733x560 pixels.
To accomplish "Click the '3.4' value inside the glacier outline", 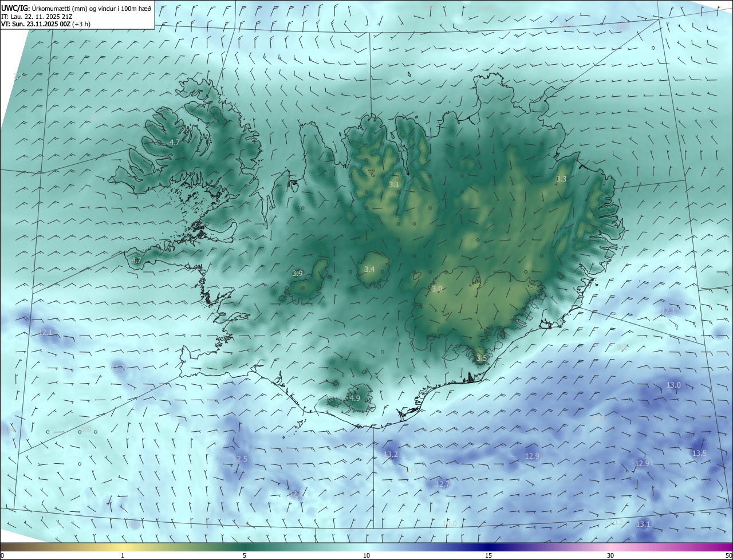I will [x=369, y=270].
